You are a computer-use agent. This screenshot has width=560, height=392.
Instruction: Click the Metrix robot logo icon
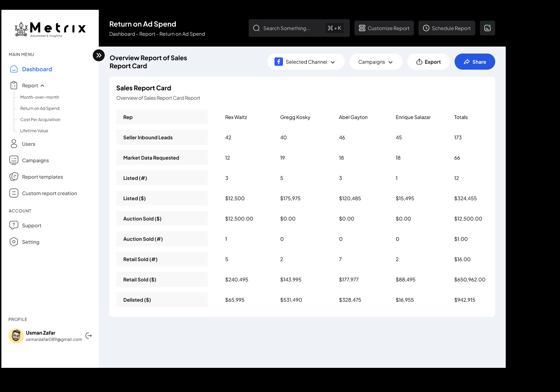point(21,29)
